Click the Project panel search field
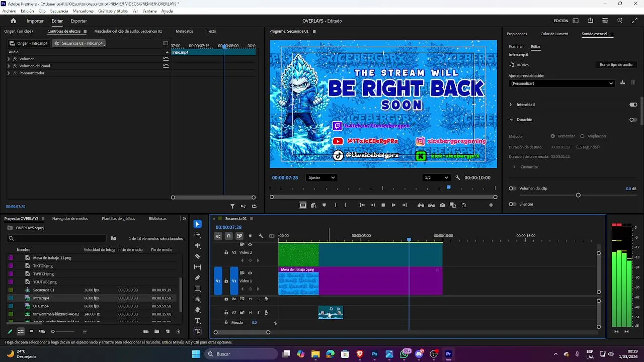The height and width of the screenshot is (362, 644). pos(57,238)
